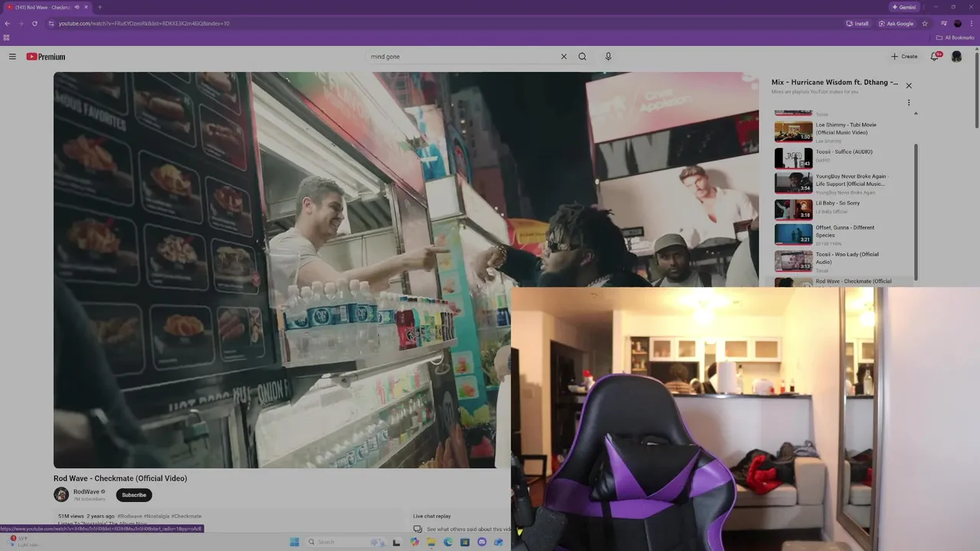Open the #Checkmate hashtag link
Screen dimensions: 980x551
pos(186,517)
